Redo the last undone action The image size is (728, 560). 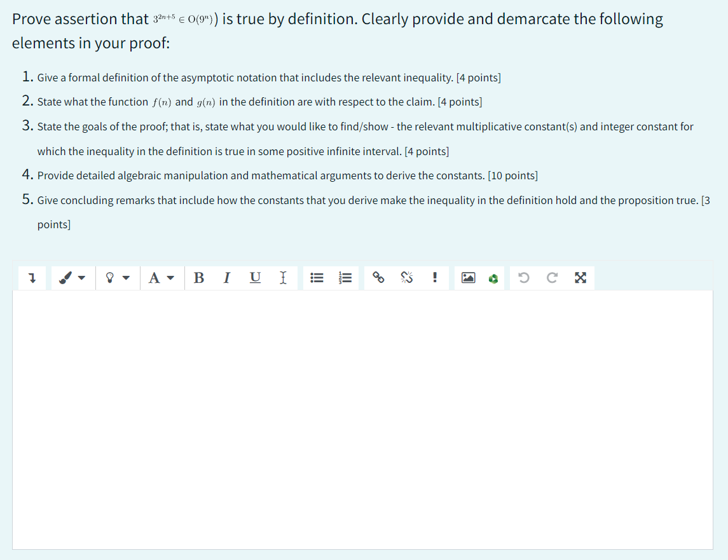[551, 278]
